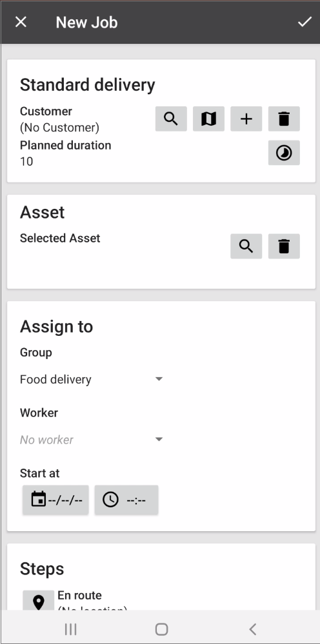Screen dimensions: 320x644
Task: Open the recent apps navigation button
Action: click(71, 629)
